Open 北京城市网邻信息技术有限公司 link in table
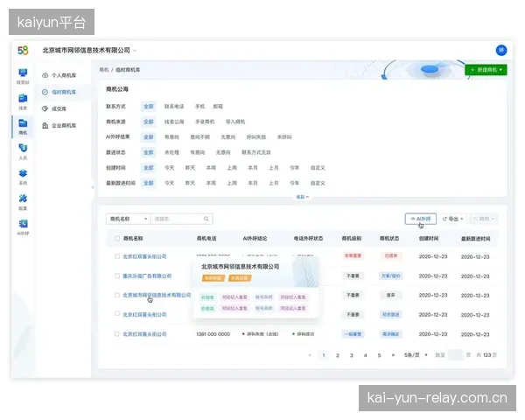 (x=157, y=295)
